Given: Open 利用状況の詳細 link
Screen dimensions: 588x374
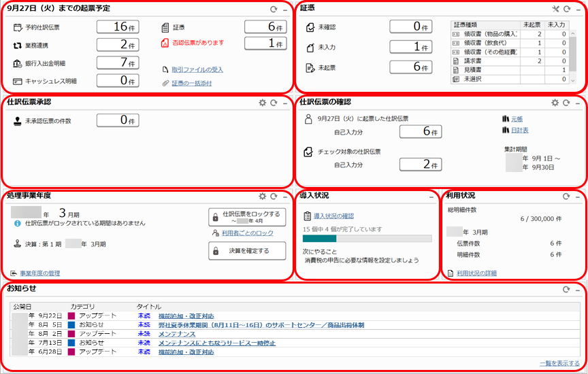Looking at the screenshot, I should coord(476,273).
